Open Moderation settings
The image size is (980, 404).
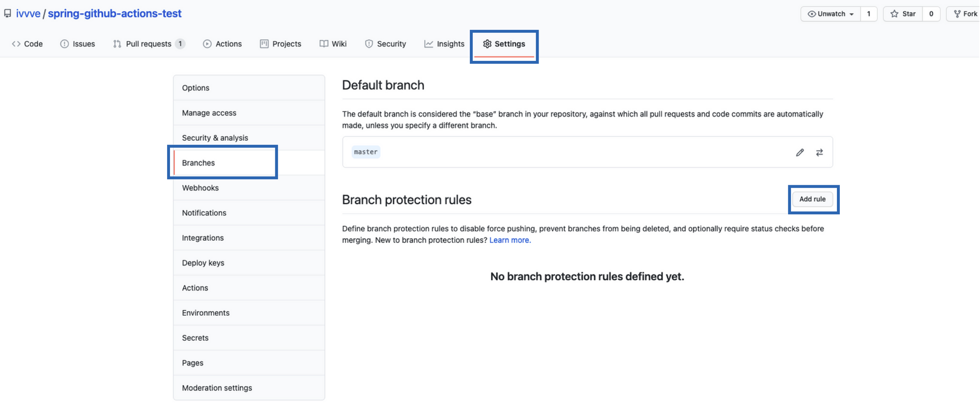pos(249,388)
